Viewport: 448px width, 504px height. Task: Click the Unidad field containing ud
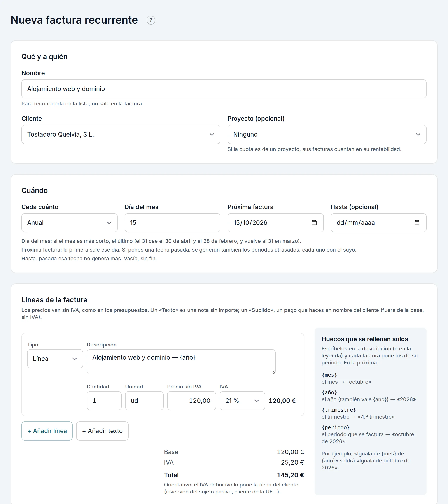click(x=144, y=401)
